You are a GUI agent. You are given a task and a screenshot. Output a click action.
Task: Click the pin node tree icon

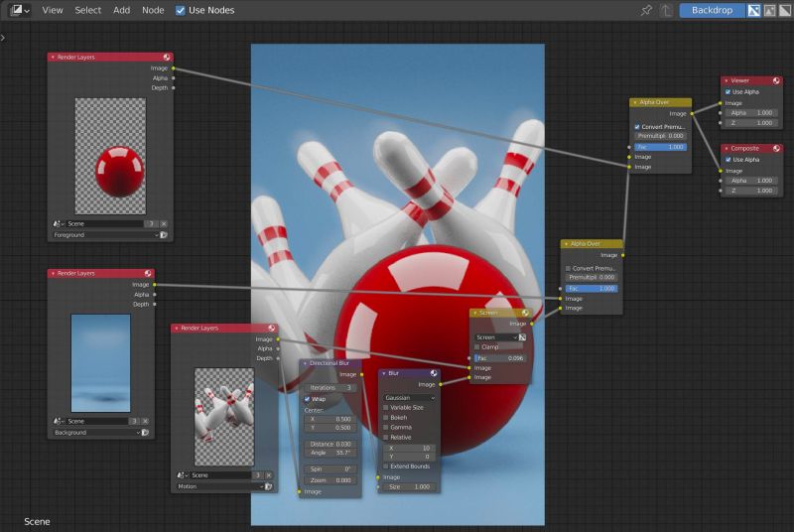(x=646, y=10)
